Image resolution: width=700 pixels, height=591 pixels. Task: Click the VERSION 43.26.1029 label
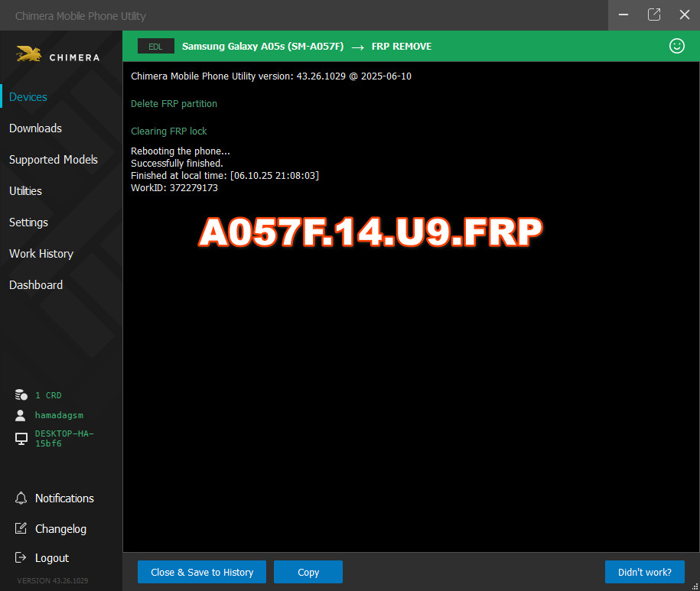[52, 580]
